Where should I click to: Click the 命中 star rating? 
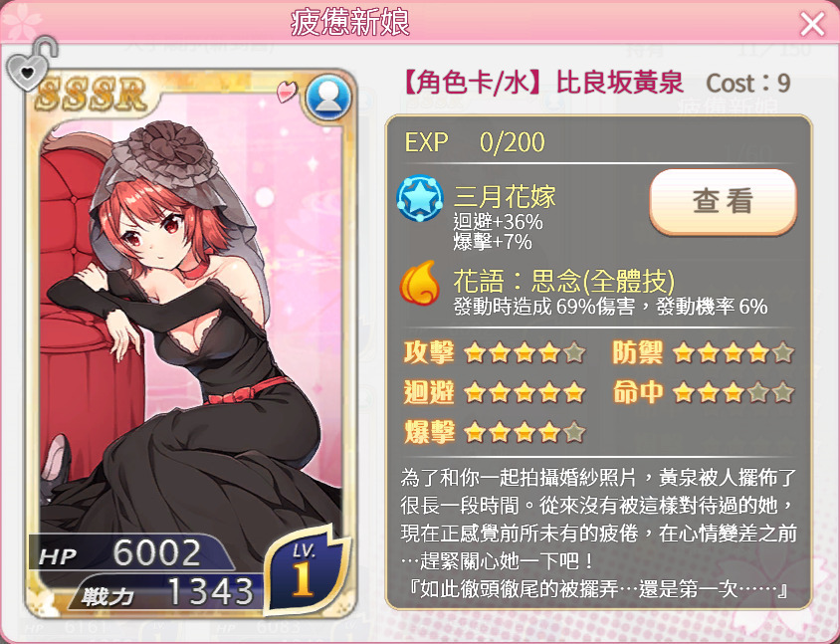[x=733, y=393]
